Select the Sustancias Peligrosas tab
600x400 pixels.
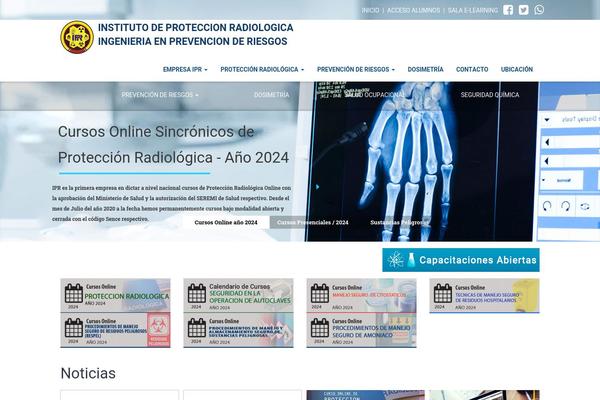[x=399, y=222]
